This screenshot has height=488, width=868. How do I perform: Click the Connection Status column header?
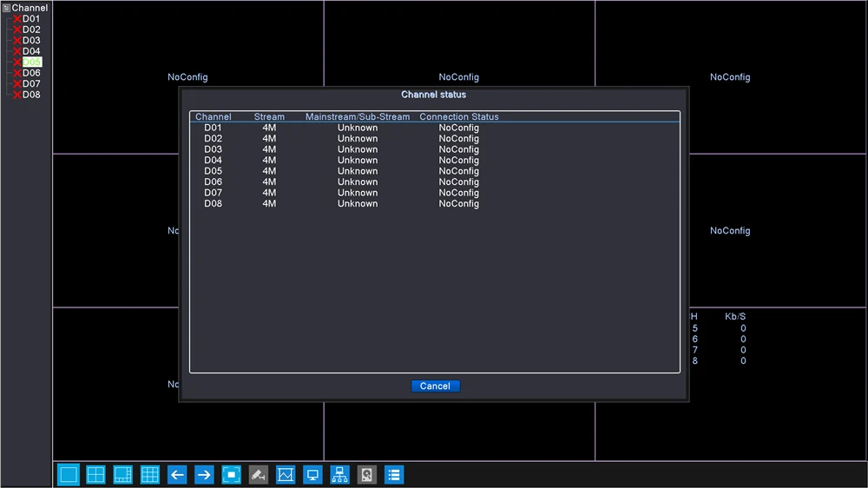459,117
